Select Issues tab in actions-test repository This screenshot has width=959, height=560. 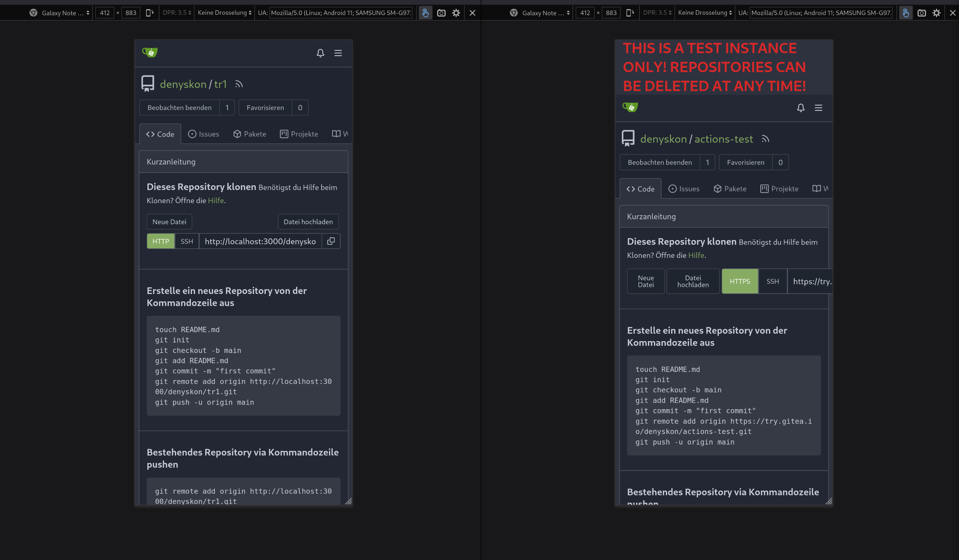tap(684, 188)
